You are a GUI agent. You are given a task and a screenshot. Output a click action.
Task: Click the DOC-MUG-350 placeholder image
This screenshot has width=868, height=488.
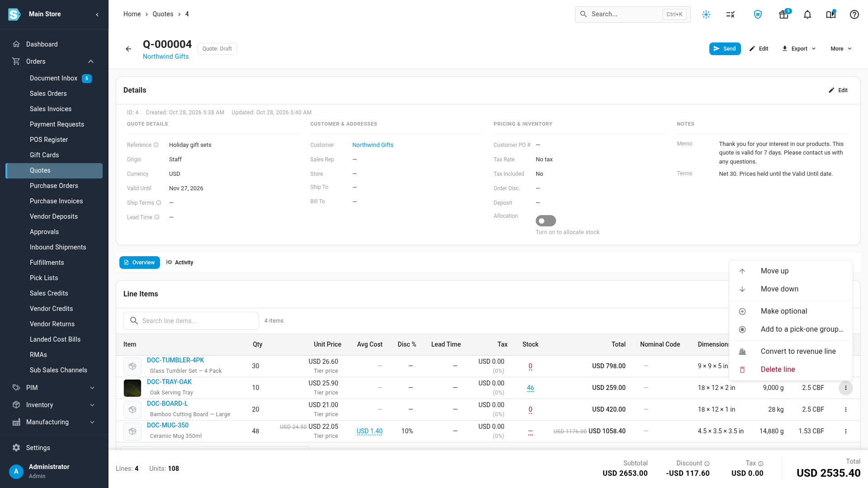[132, 431]
